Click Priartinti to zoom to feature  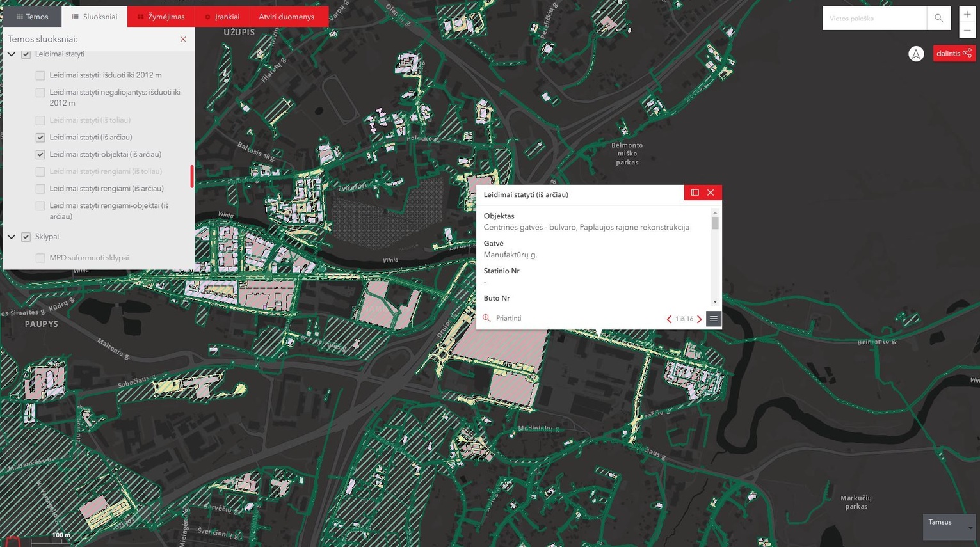[508, 318]
